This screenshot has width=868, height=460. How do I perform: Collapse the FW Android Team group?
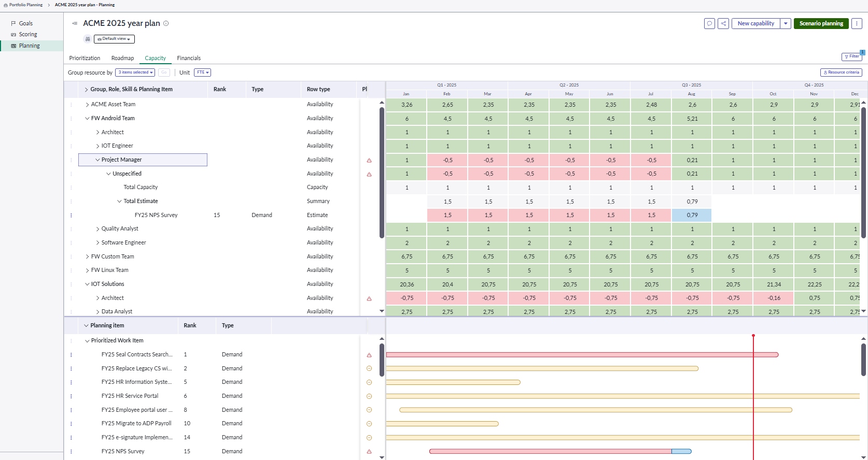[87, 119]
